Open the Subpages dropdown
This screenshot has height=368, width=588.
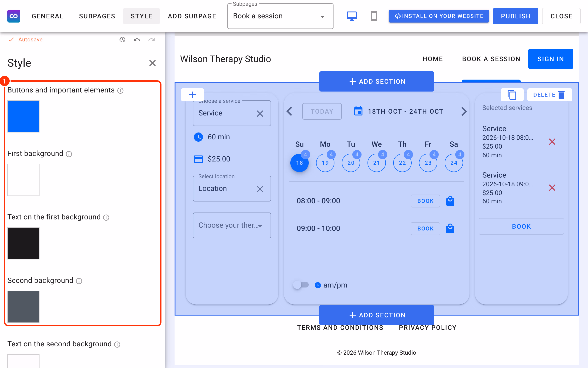(x=280, y=16)
